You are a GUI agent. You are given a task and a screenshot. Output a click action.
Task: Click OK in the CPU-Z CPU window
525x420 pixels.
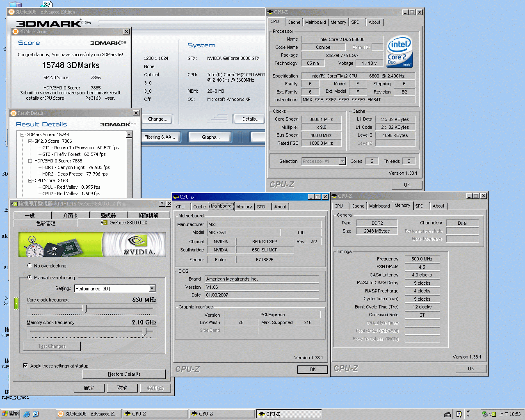(x=407, y=185)
